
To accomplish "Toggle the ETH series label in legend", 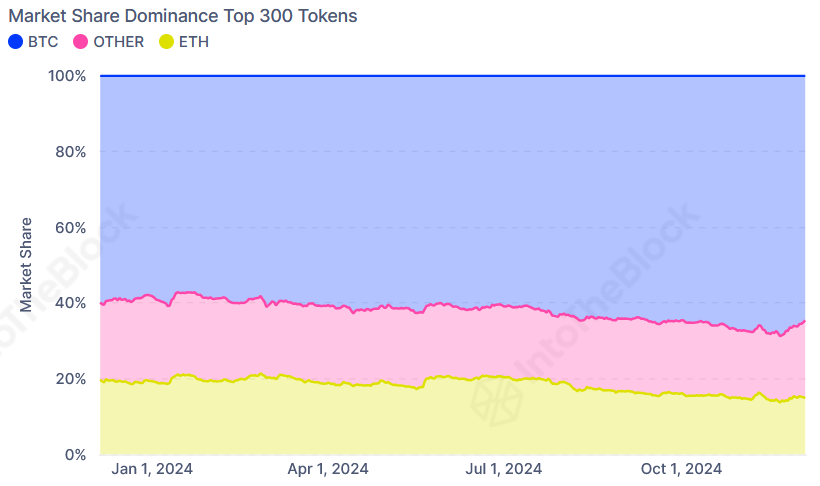I will pyautogui.click(x=194, y=42).
